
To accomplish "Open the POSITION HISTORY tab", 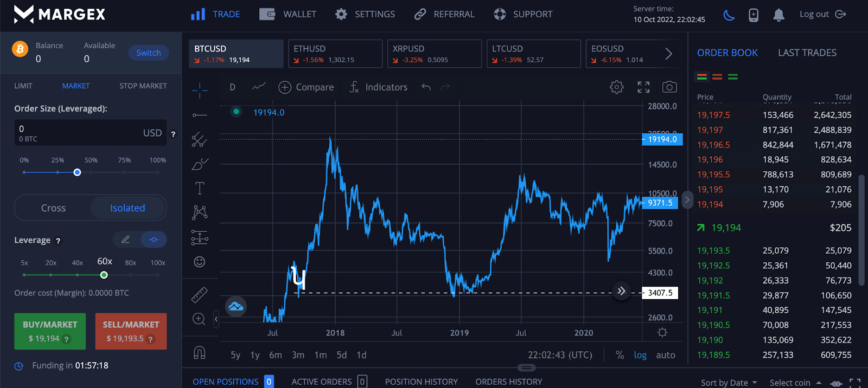I will tap(422, 381).
